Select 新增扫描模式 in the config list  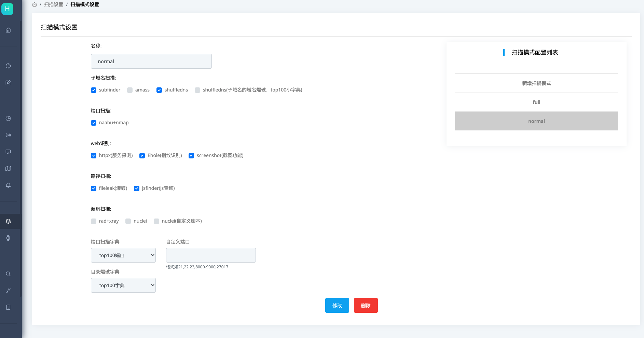coord(536,83)
